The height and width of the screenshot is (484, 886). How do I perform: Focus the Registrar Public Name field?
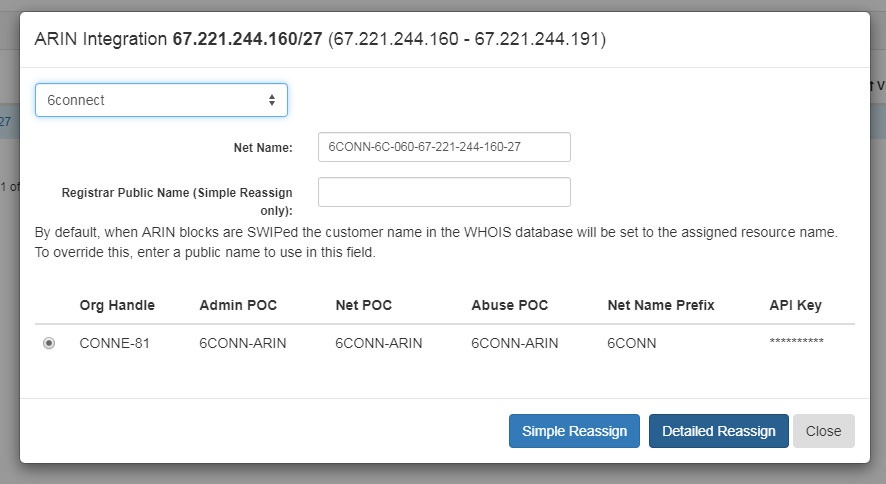point(444,192)
